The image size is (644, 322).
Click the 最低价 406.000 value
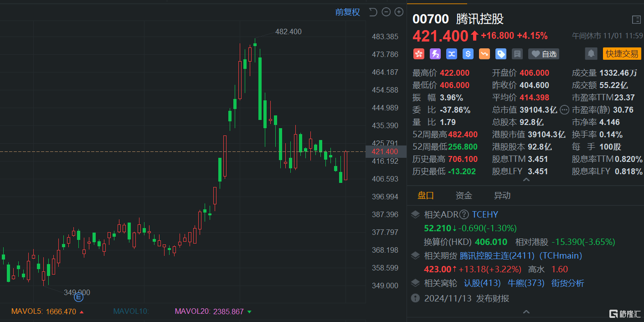click(454, 85)
